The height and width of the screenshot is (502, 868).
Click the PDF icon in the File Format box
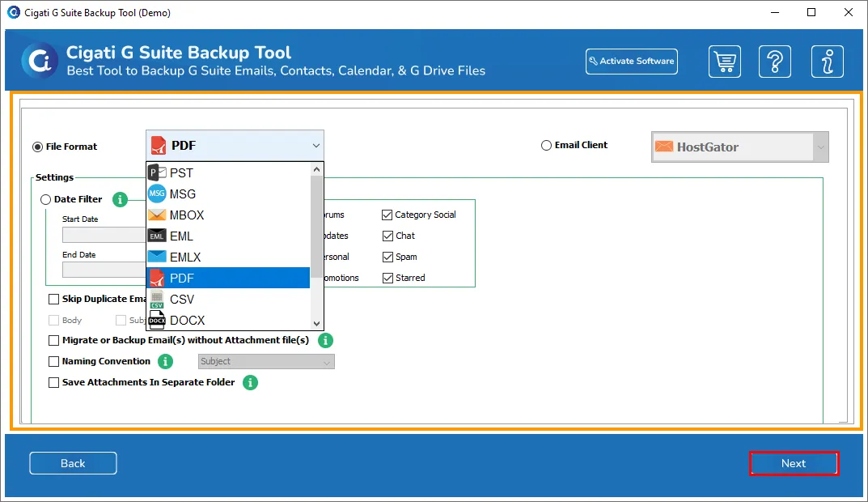click(x=159, y=146)
